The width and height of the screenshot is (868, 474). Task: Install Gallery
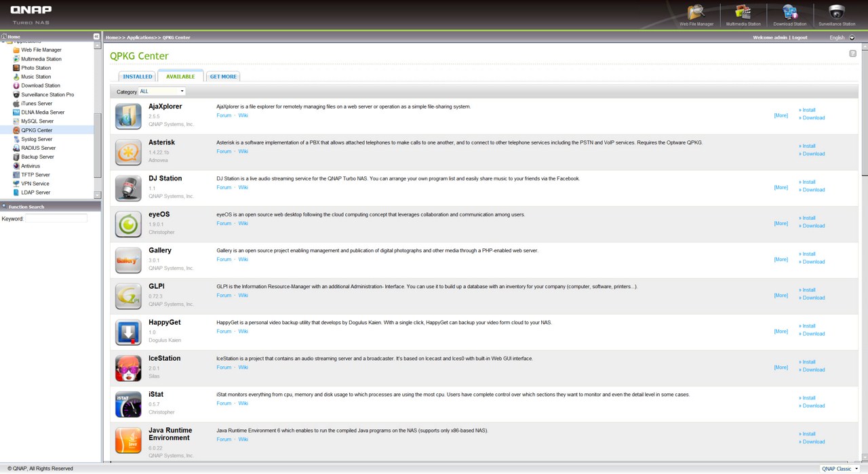point(808,254)
